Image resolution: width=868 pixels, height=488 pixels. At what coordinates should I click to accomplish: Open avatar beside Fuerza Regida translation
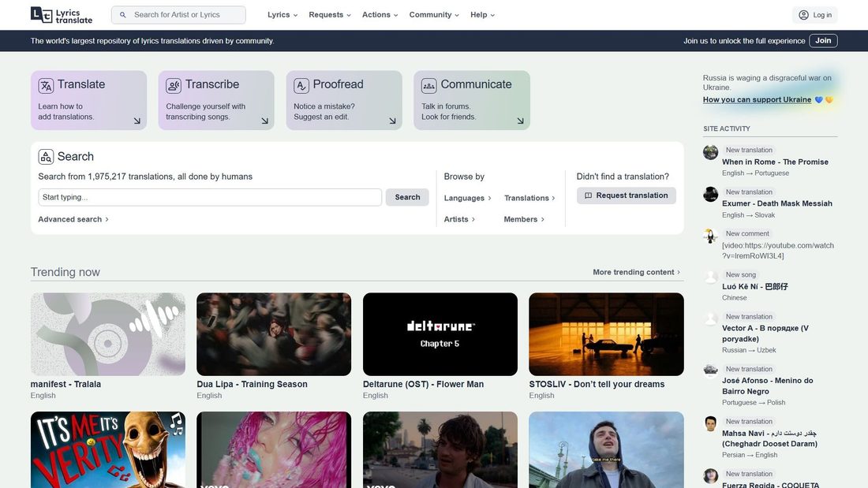point(711,476)
